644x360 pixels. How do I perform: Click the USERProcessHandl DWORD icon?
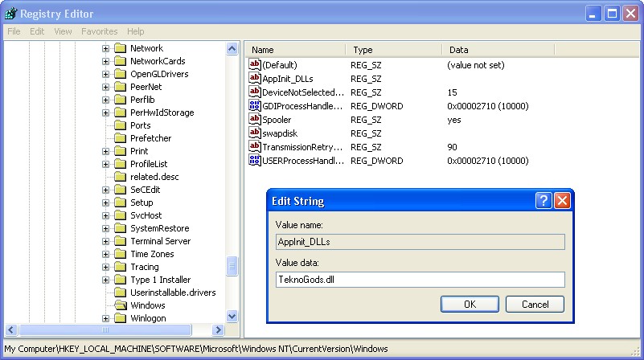click(255, 160)
